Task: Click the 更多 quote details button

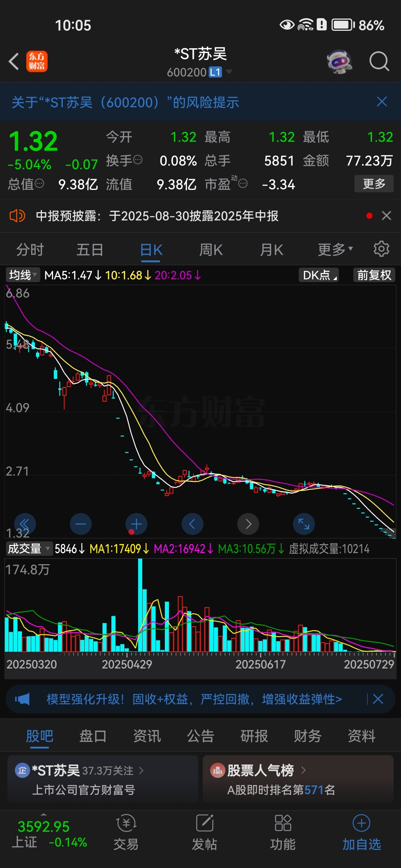Action: click(374, 184)
